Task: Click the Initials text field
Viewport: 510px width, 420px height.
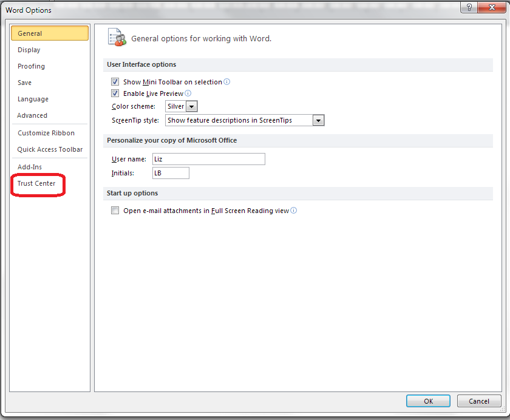Action: click(170, 173)
